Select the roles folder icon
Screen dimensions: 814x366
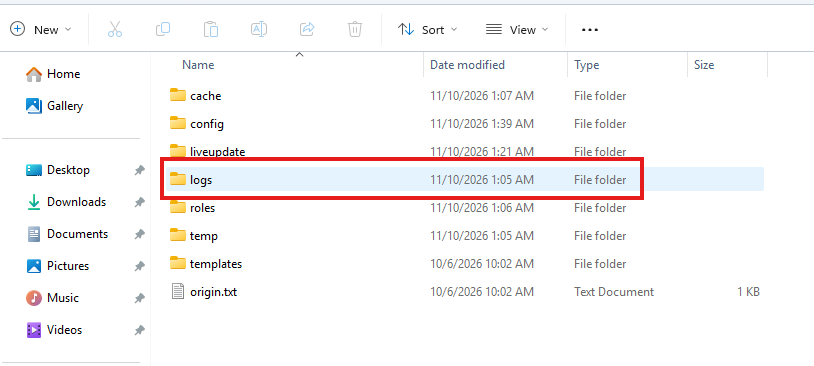click(x=178, y=208)
